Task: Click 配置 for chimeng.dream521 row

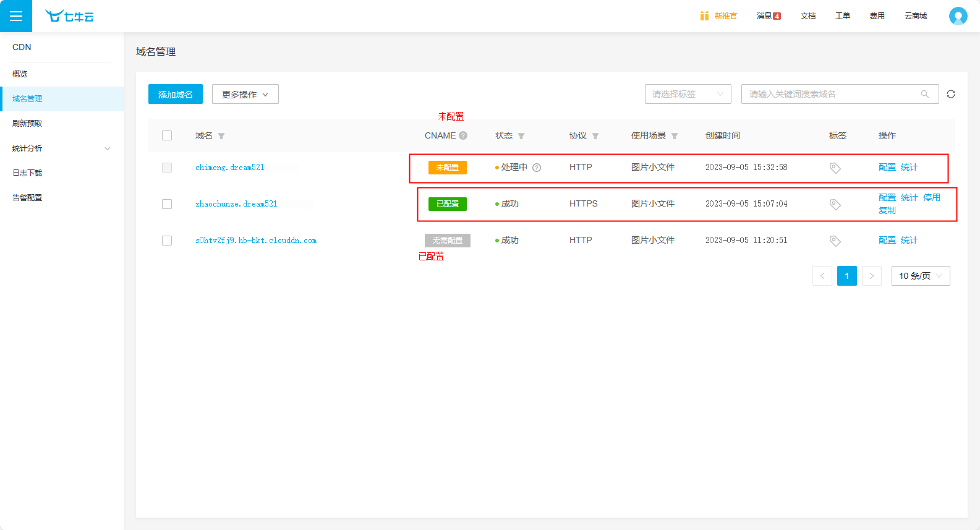Action: pyautogui.click(x=887, y=168)
